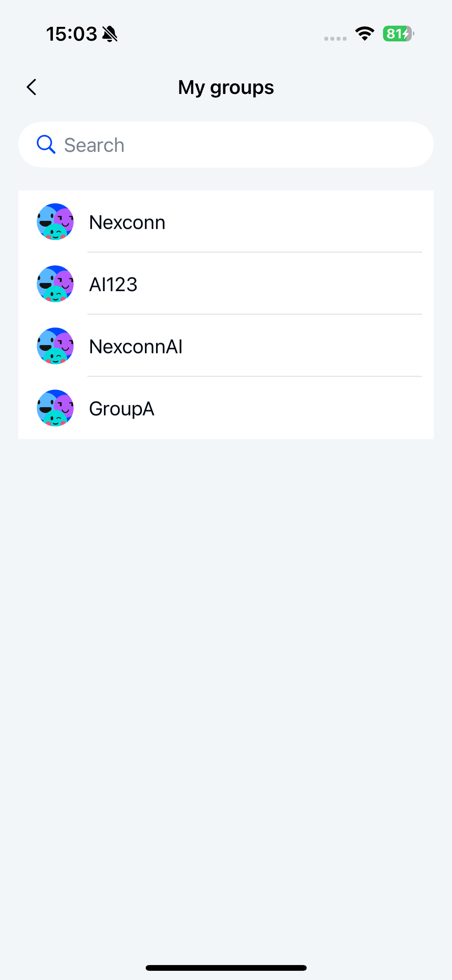Click the Search placeholder text
The image size is (452, 980).
94,145
